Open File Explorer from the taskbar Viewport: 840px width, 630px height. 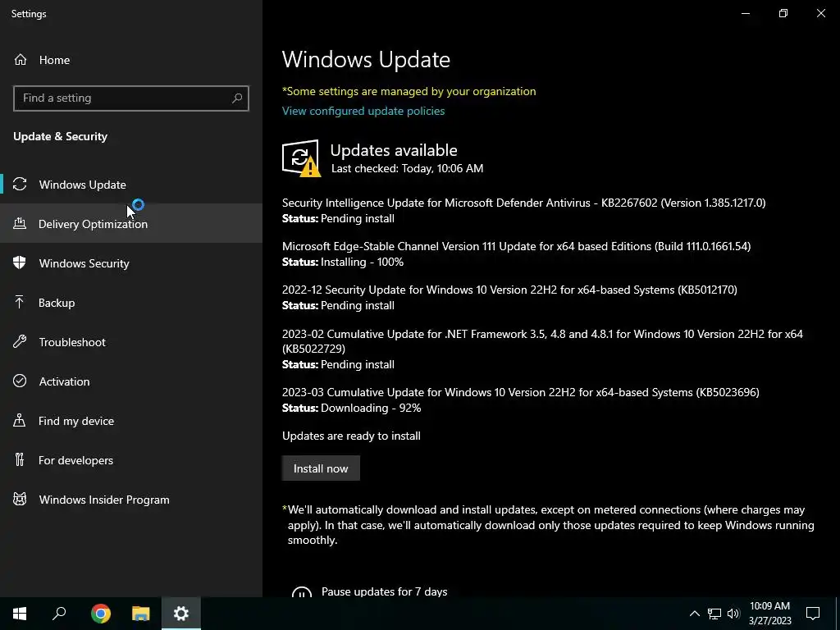(x=141, y=614)
